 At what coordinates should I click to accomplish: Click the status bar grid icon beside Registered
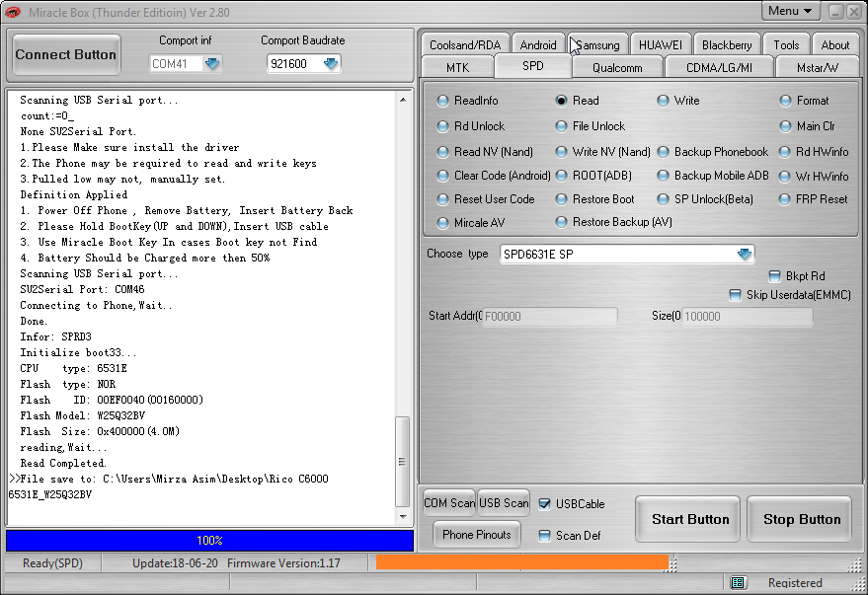click(x=738, y=582)
